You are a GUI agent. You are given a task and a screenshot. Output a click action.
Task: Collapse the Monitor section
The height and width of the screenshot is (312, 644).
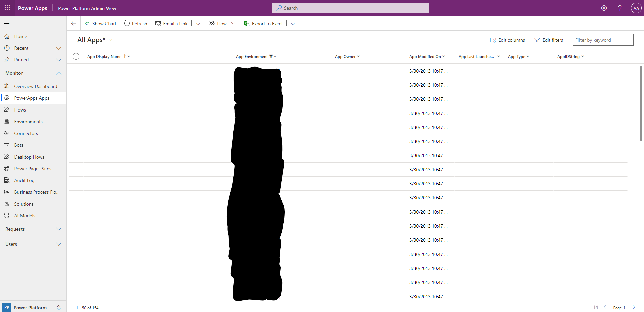(59, 73)
